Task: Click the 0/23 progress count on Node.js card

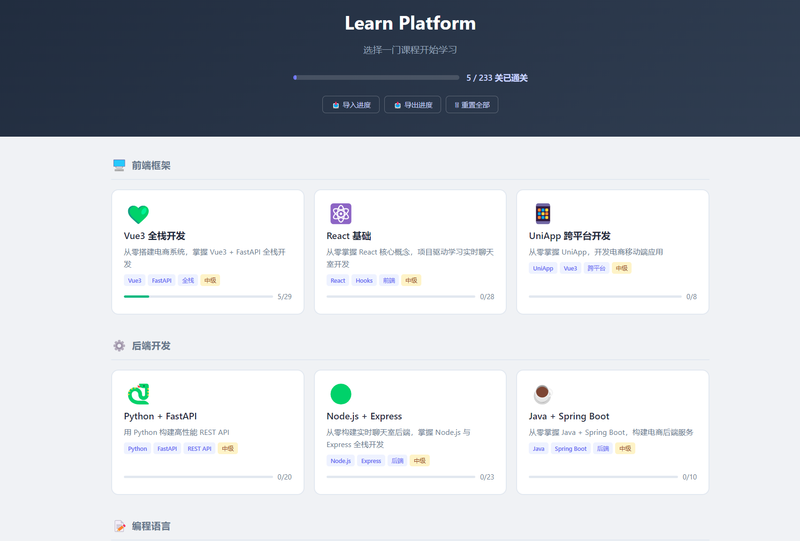Action: coord(487,477)
